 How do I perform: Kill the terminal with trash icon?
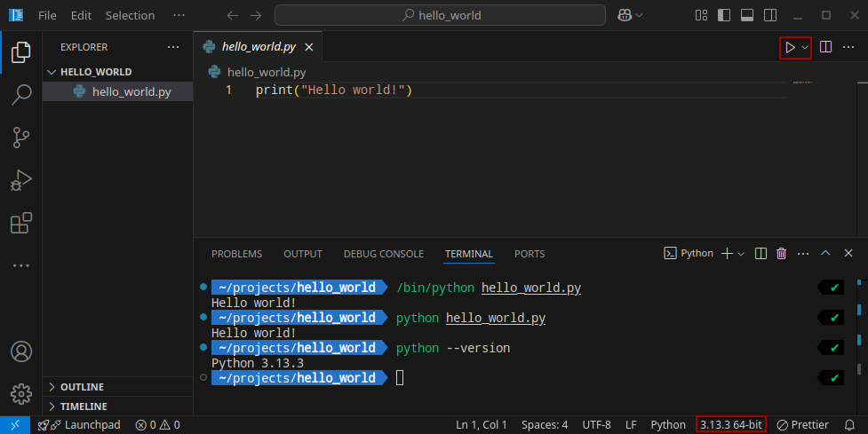(x=781, y=253)
